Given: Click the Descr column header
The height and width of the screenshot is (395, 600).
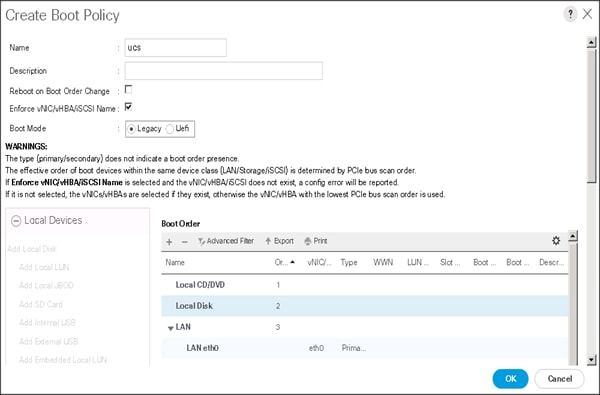Looking at the screenshot, I should pos(551,263).
